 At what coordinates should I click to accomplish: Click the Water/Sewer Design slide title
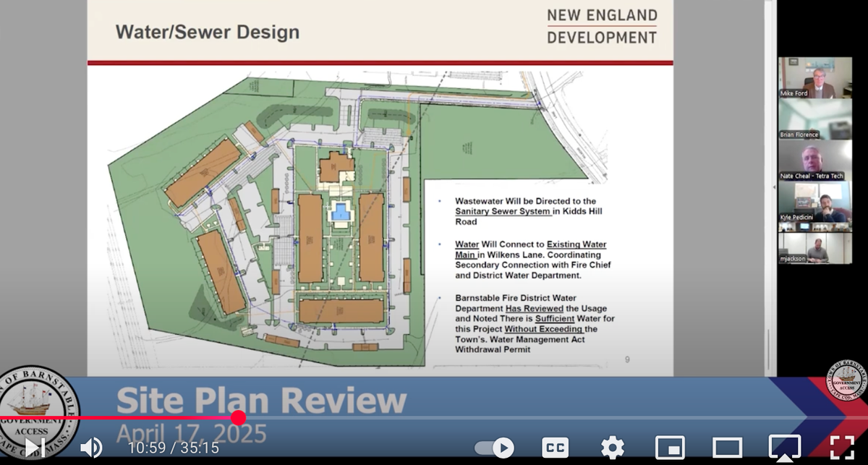click(x=208, y=33)
